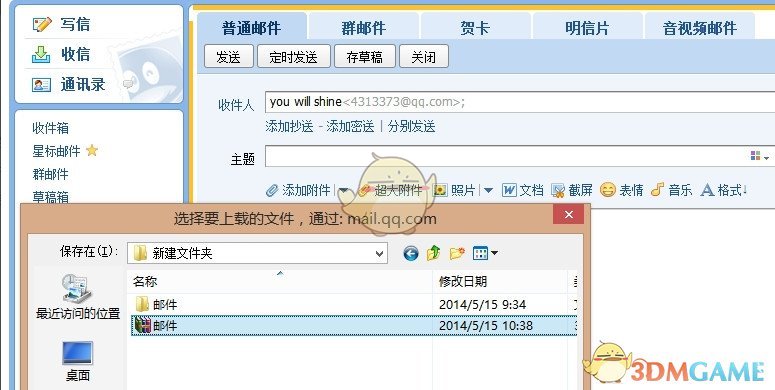Sort by the 修改日期 column header
Image resolution: width=775 pixels, height=390 pixels.
(500, 282)
